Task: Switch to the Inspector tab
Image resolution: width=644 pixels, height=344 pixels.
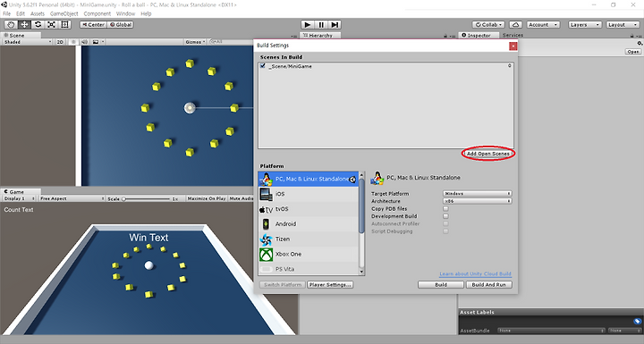Action: [479, 36]
